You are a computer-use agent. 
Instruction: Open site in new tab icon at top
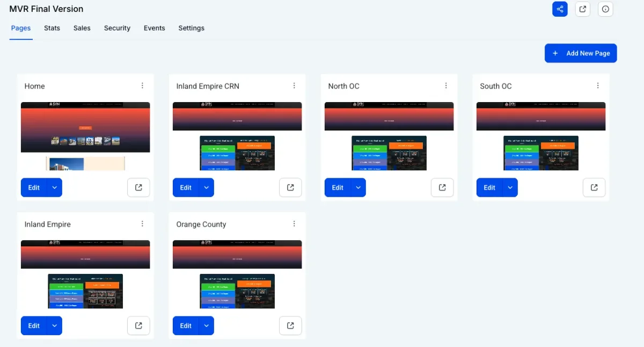(583, 9)
